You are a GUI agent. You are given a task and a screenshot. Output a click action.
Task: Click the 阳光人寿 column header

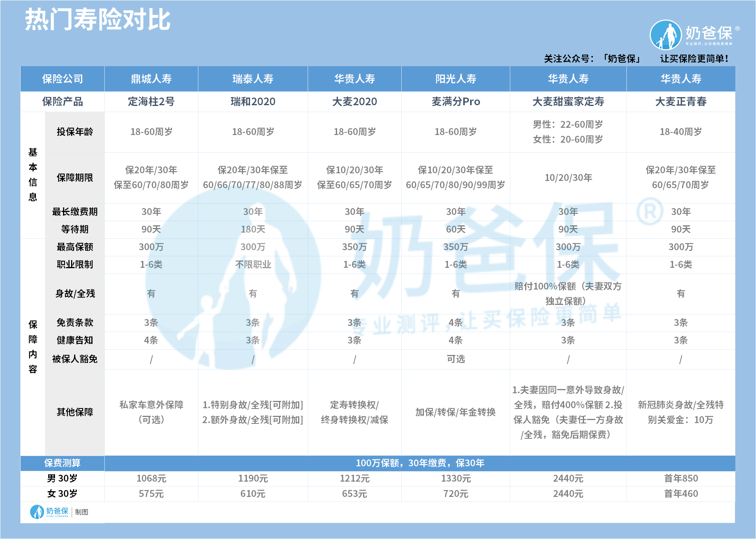456,79
